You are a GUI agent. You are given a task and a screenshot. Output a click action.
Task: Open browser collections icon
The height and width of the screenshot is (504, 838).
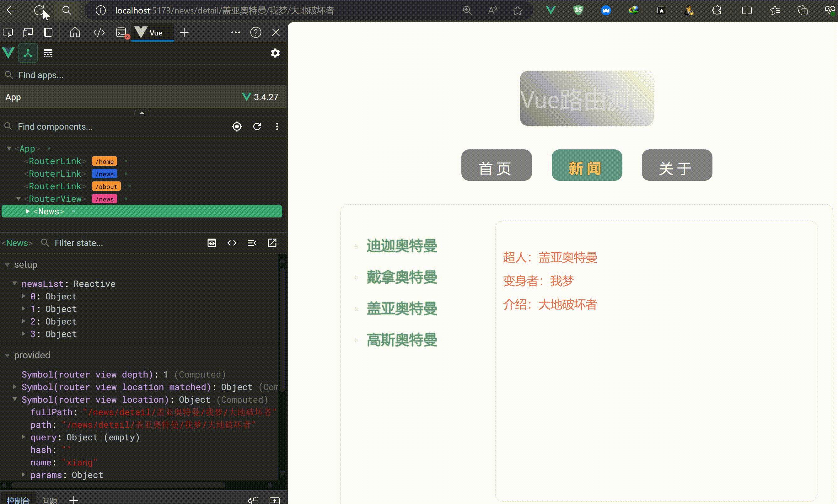point(802,11)
